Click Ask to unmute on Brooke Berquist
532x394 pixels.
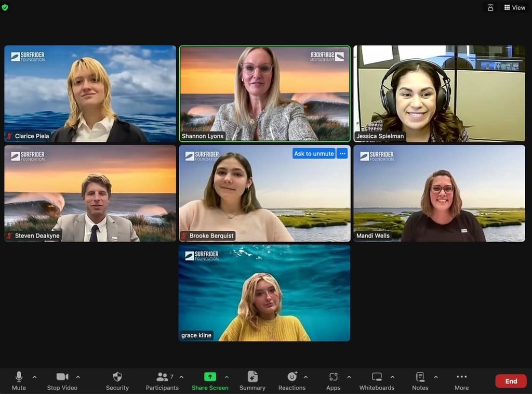click(x=314, y=153)
